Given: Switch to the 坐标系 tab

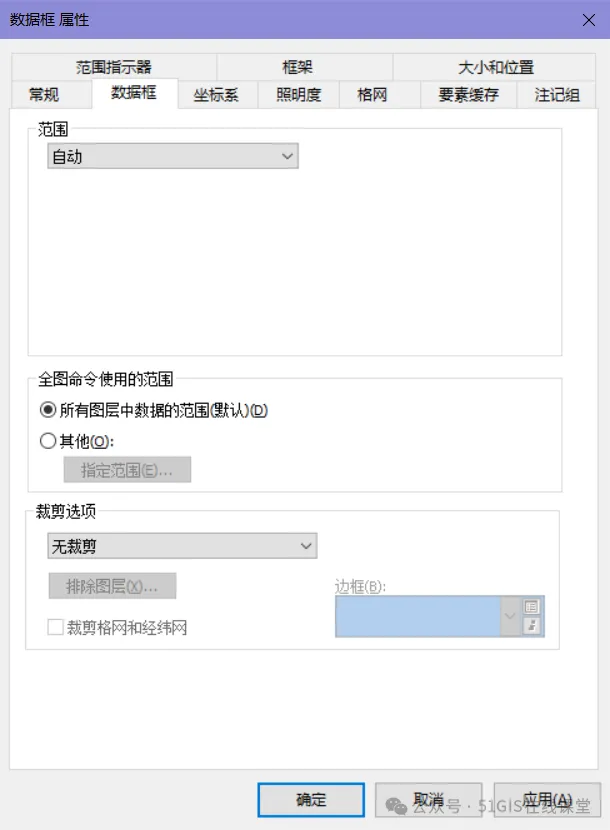Looking at the screenshot, I should [x=217, y=95].
